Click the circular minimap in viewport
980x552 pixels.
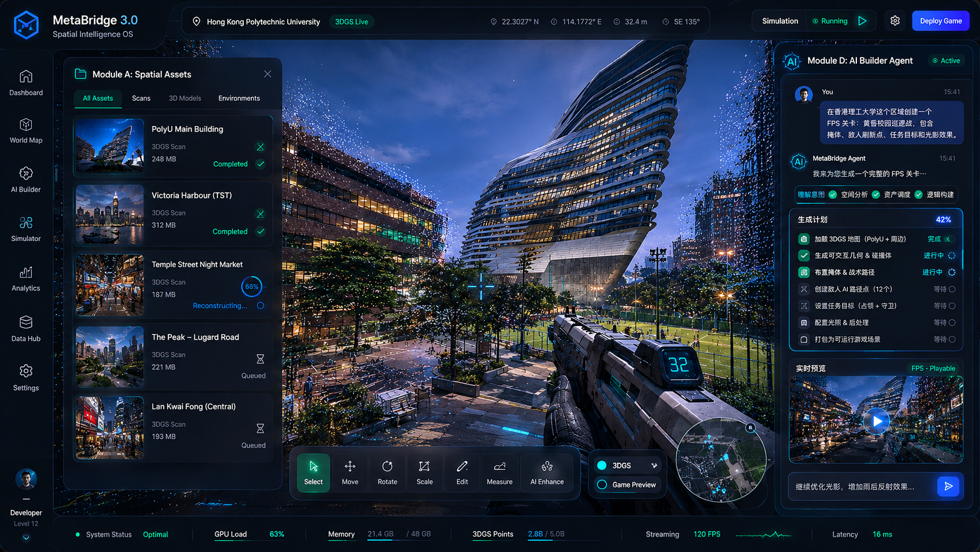point(721,459)
